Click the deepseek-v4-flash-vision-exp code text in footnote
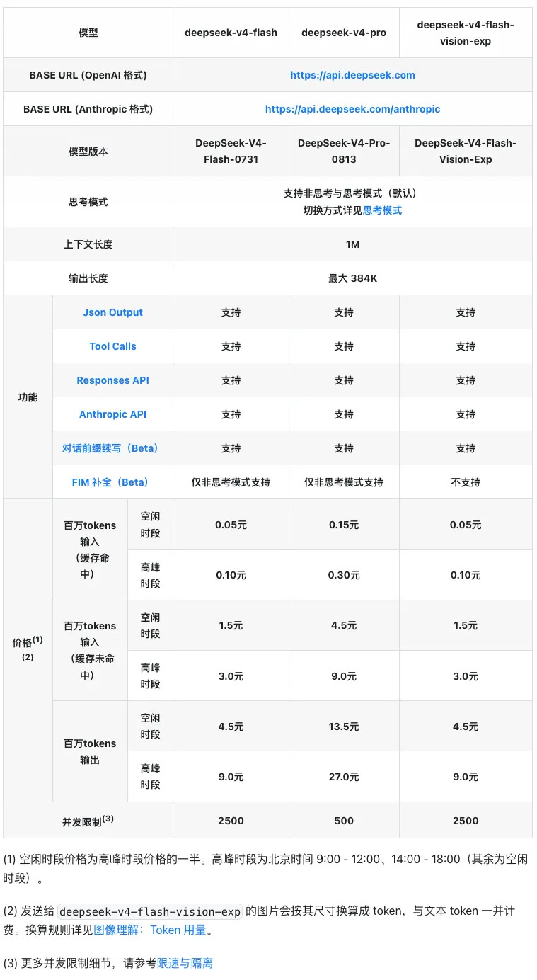537x980 pixels. click(x=150, y=911)
